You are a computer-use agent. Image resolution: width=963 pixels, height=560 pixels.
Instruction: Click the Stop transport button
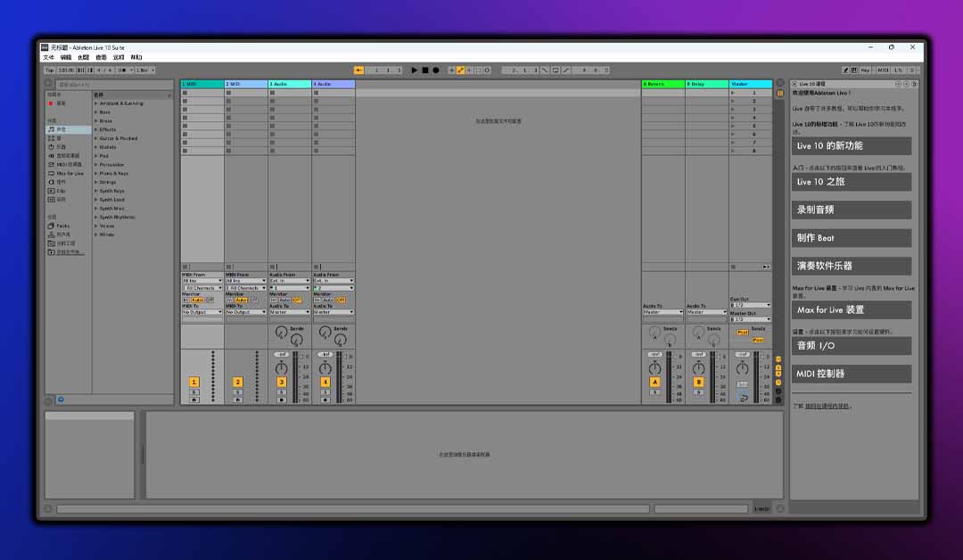click(425, 70)
